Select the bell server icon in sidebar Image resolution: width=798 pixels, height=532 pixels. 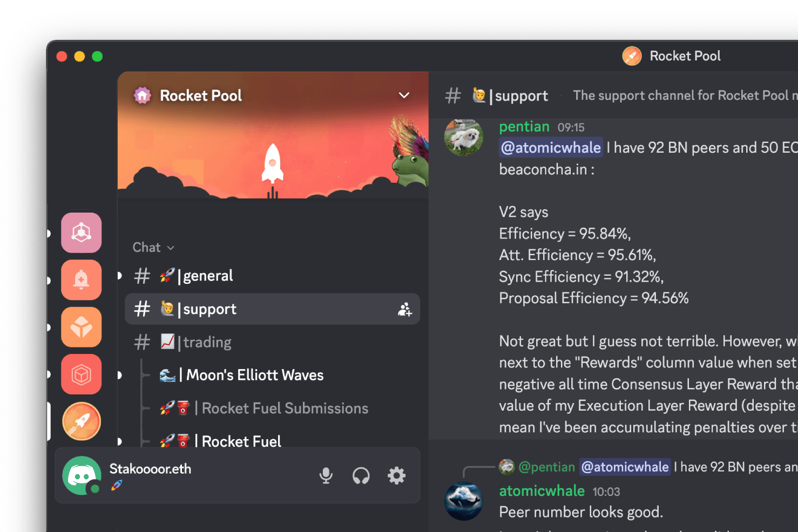point(82,280)
